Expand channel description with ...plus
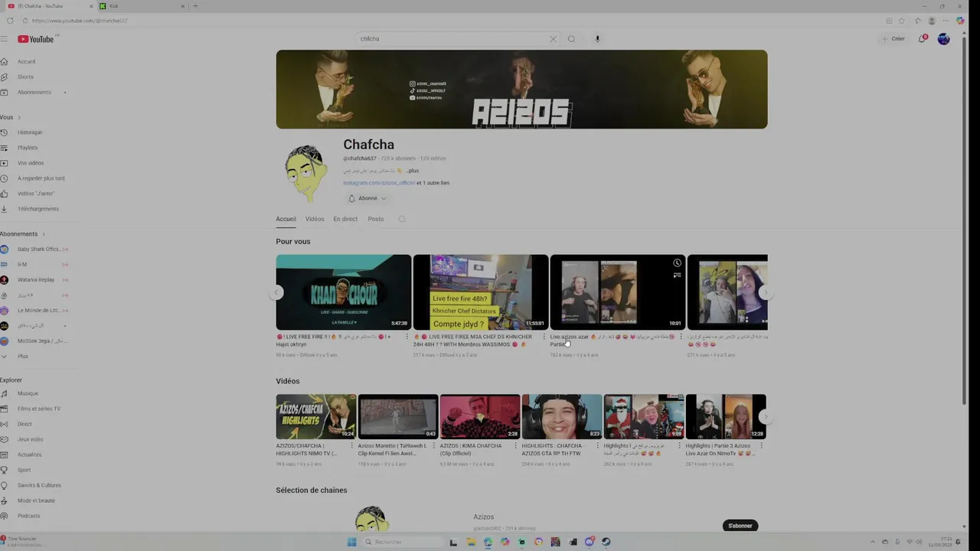 click(411, 171)
